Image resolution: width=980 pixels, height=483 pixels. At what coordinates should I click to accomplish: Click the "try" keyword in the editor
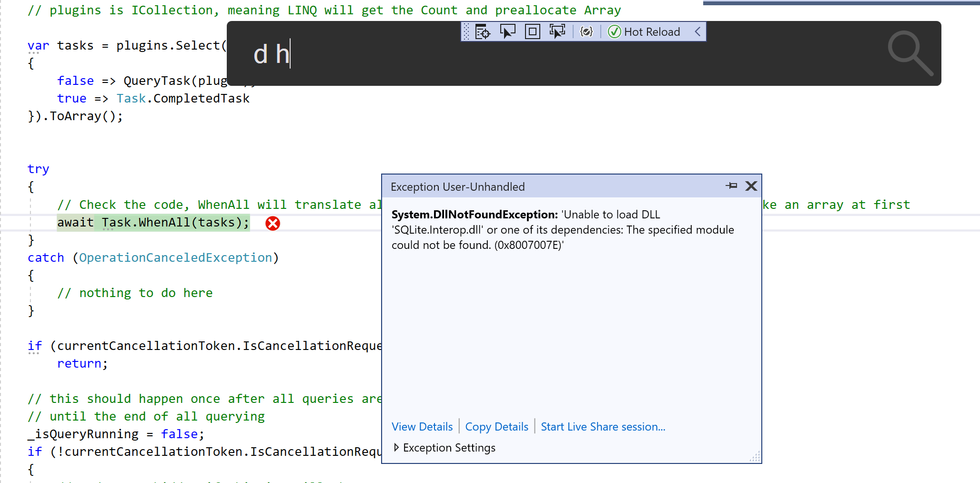38,169
